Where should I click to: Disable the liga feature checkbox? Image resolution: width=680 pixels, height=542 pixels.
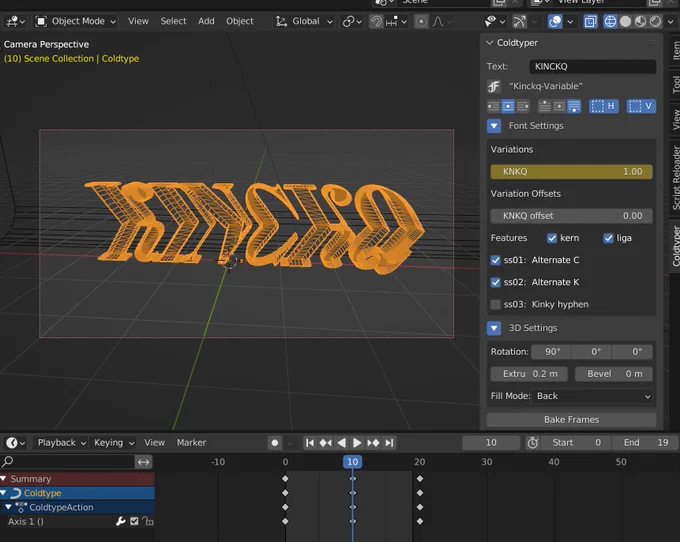[x=608, y=238]
